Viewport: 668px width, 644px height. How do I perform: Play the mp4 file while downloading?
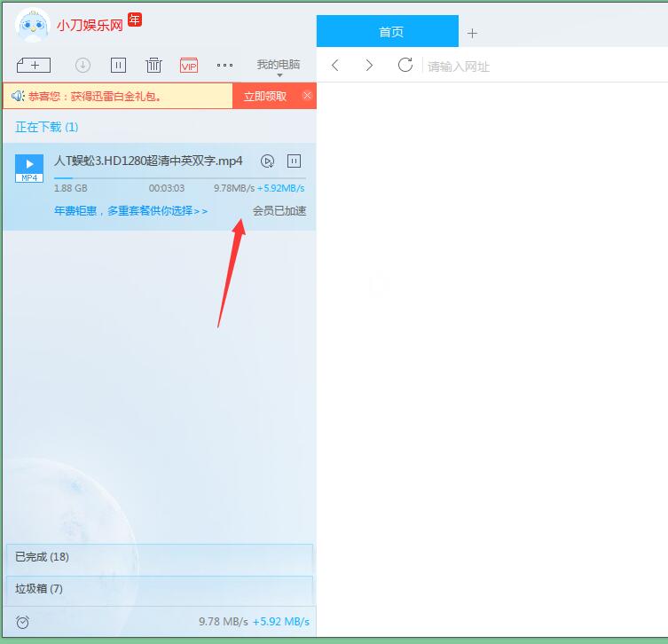[267, 161]
